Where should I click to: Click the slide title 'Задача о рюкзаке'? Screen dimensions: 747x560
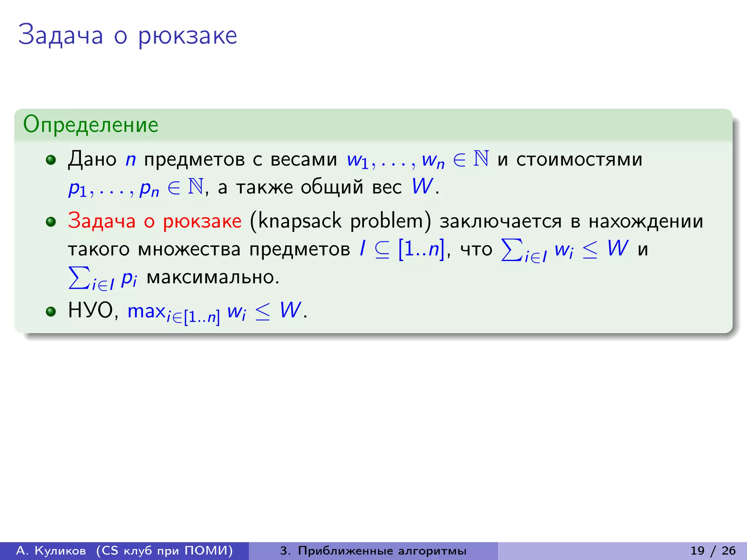(128, 35)
